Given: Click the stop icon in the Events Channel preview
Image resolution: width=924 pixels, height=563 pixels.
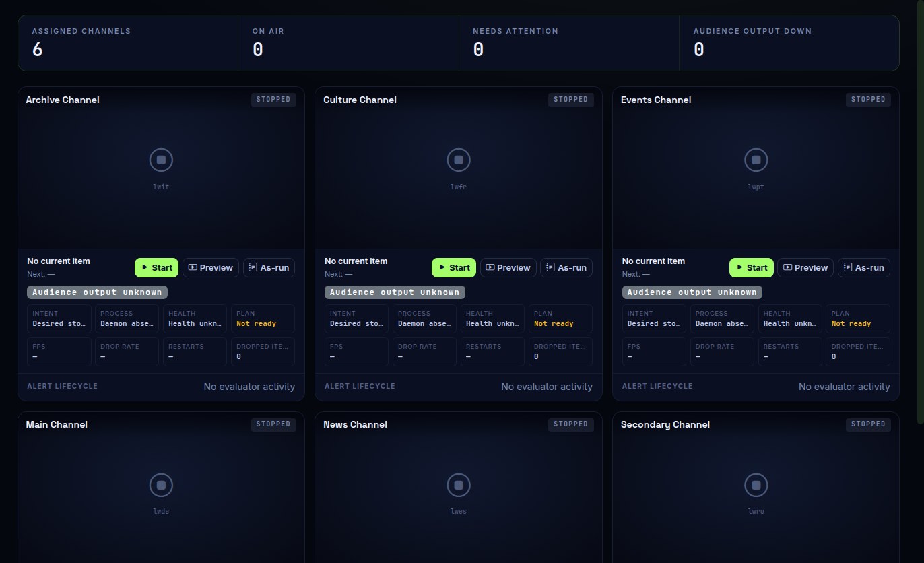Looking at the screenshot, I should coord(756,160).
